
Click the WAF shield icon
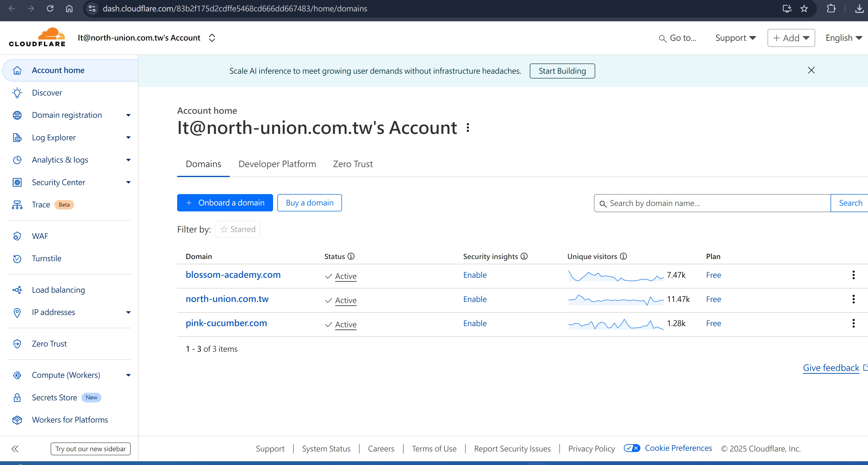(17, 236)
